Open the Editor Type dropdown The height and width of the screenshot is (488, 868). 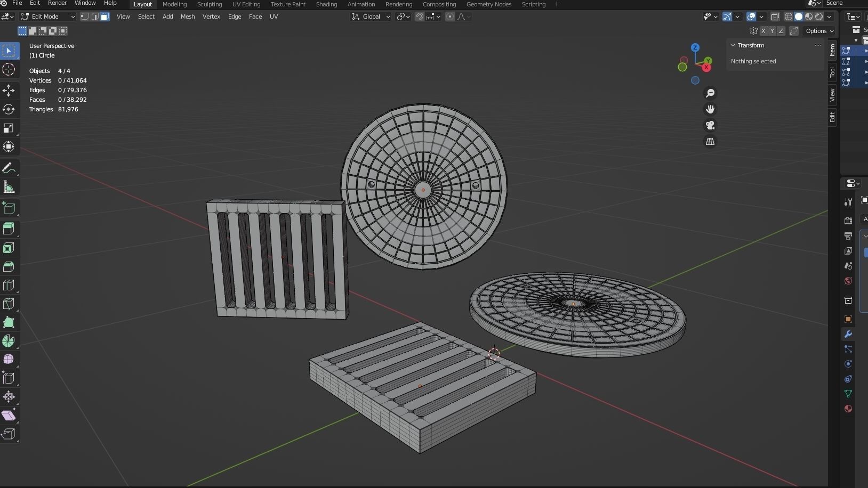[x=6, y=17]
